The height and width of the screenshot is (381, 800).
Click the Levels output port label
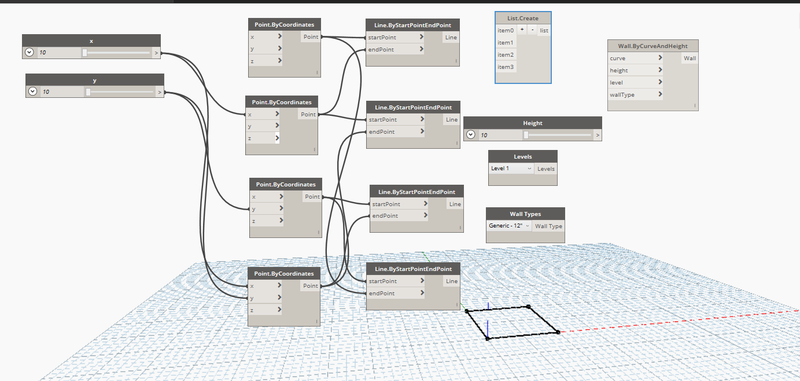(546, 169)
